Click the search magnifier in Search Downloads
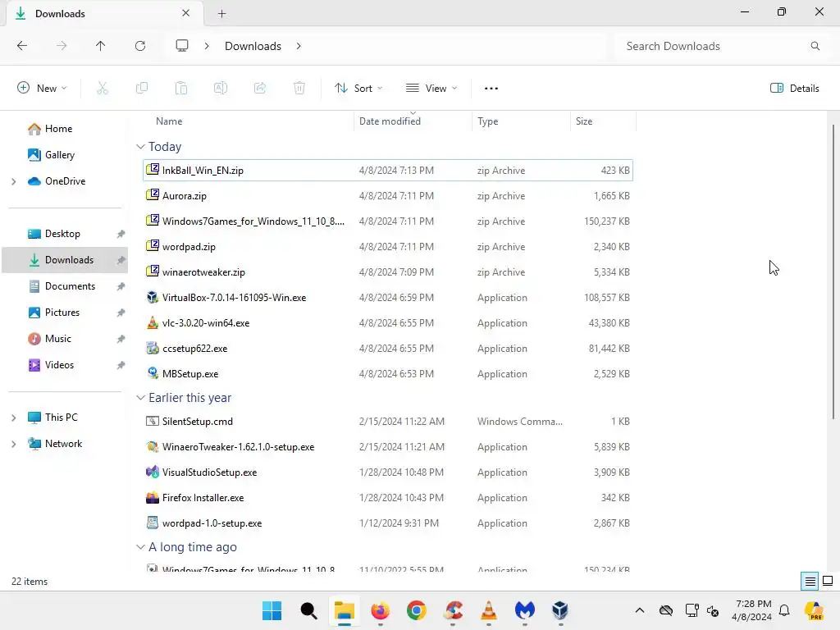This screenshot has width=840, height=630. [x=815, y=46]
